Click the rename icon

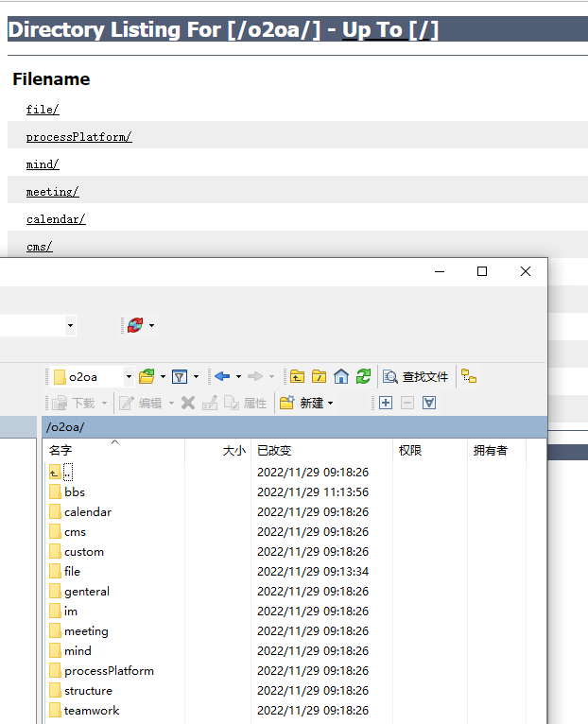210,403
